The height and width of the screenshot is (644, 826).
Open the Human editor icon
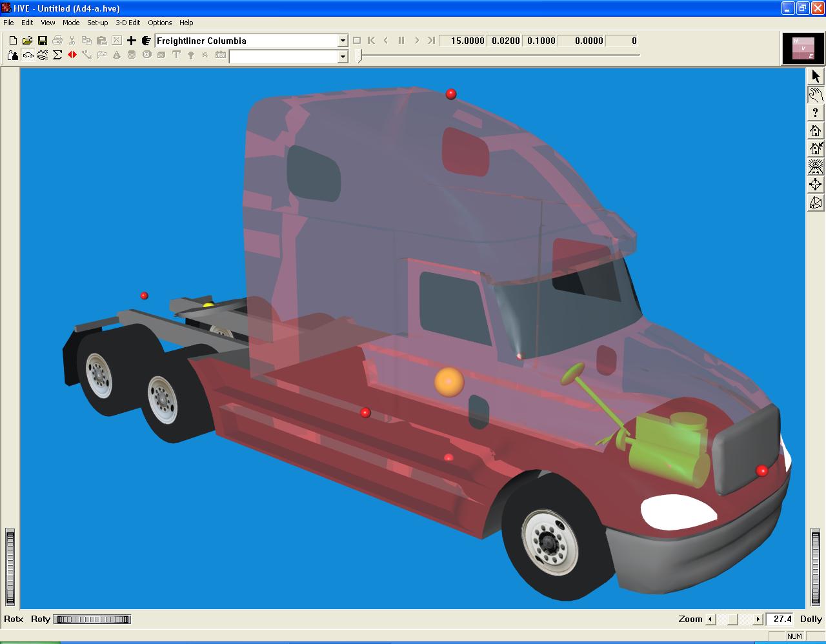pyautogui.click(x=12, y=55)
